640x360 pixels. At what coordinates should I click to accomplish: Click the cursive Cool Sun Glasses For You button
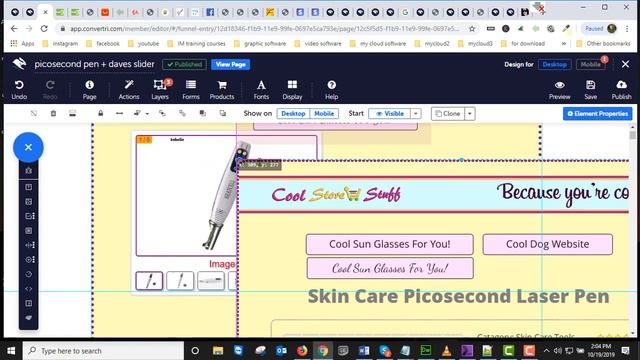(390, 268)
